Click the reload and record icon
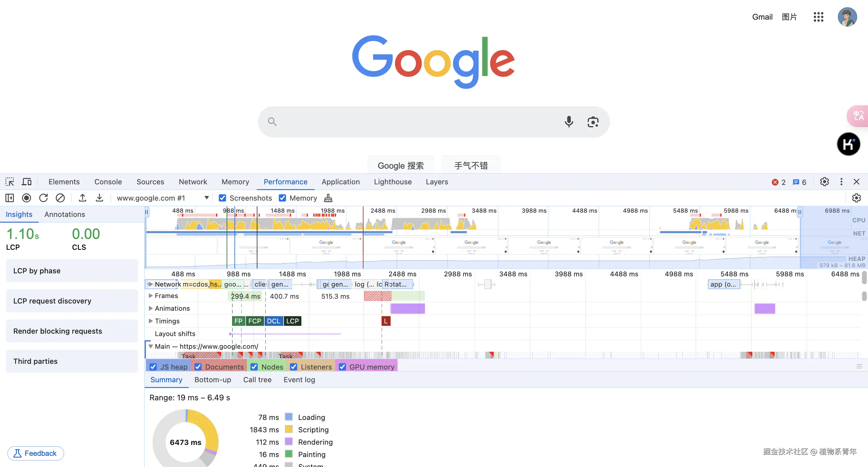This screenshot has width=868, height=467. tap(43, 198)
